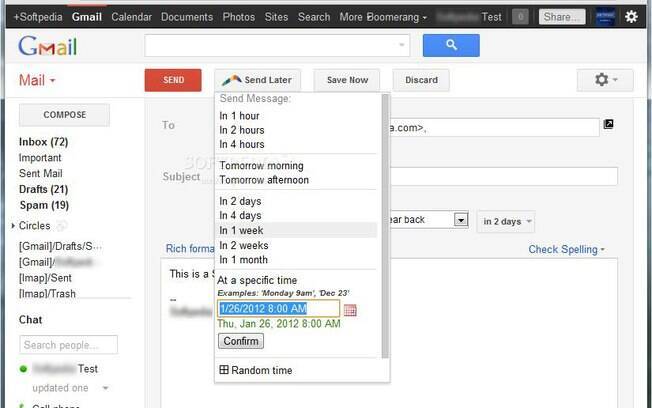652x408 pixels.
Task: Open the Google settings gear in top bar
Action: 631,17
